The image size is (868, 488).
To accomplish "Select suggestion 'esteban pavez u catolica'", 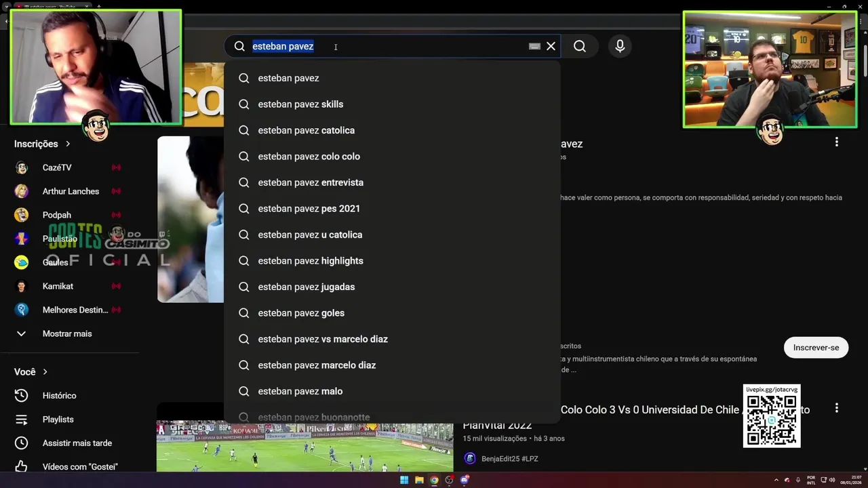I will coord(392,235).
